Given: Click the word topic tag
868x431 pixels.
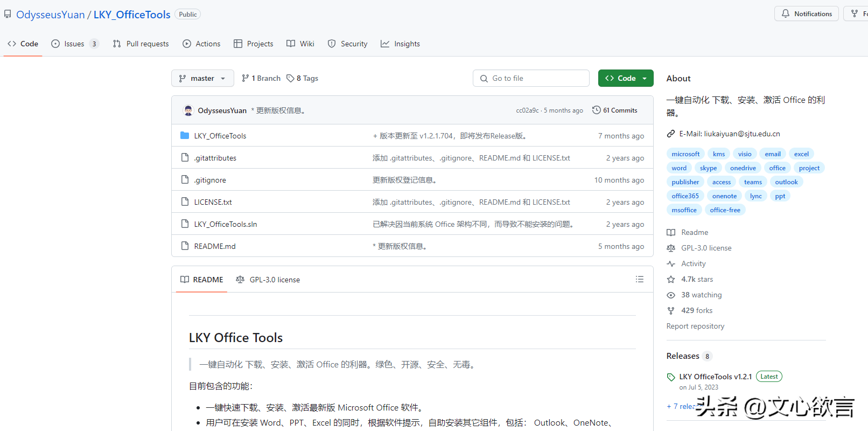Looking at the screenshot, I should 679,168.
